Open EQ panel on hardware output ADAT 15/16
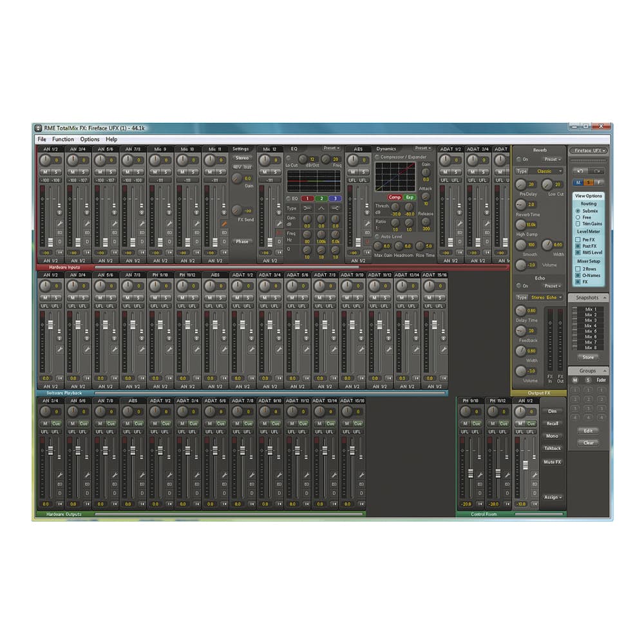 coord(361,484)
